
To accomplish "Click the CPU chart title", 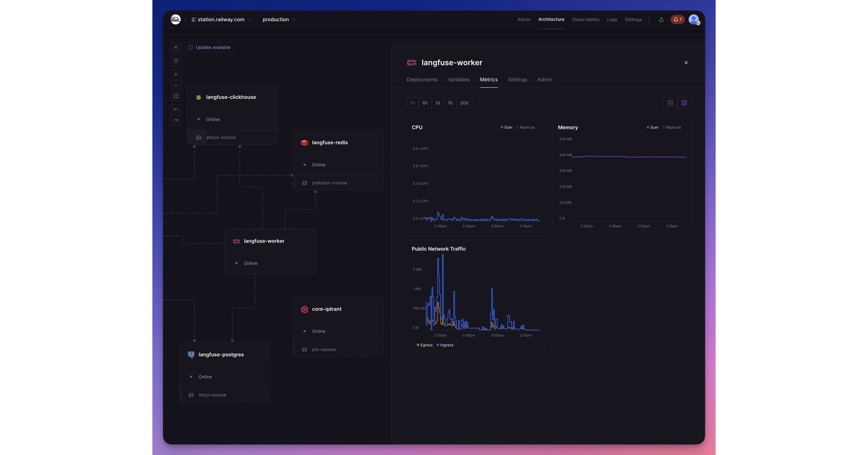I will [x=417, y=127].
